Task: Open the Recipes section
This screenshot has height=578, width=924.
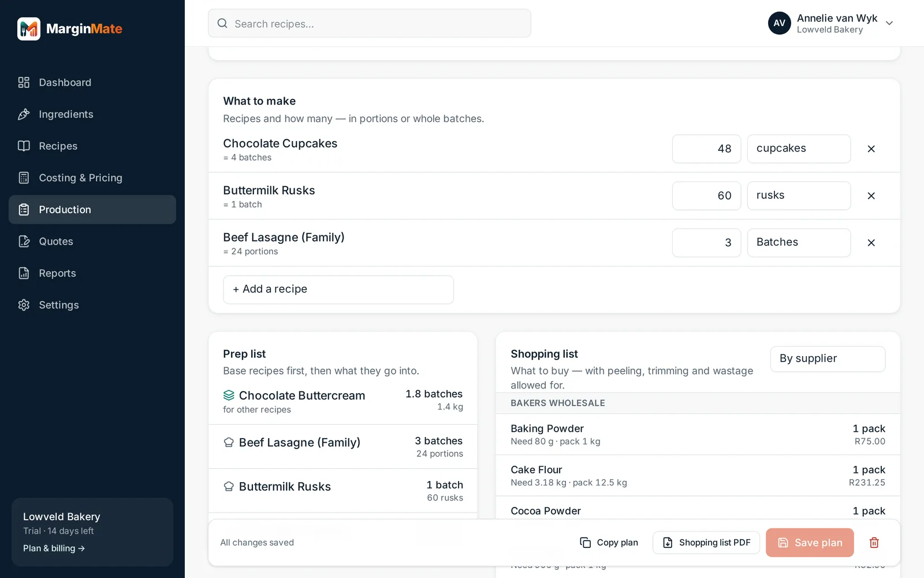Action: tap(92, 146)
